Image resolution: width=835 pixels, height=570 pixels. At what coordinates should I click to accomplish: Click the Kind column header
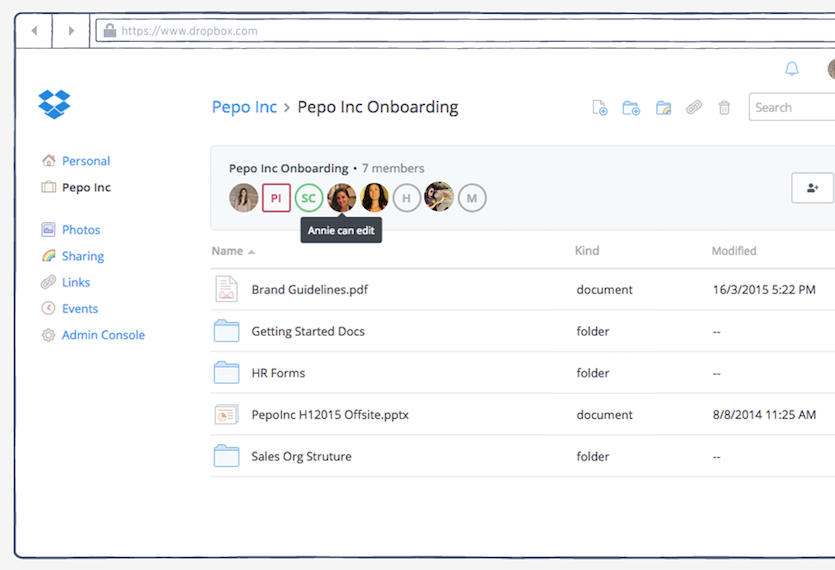tap(587, 251)
